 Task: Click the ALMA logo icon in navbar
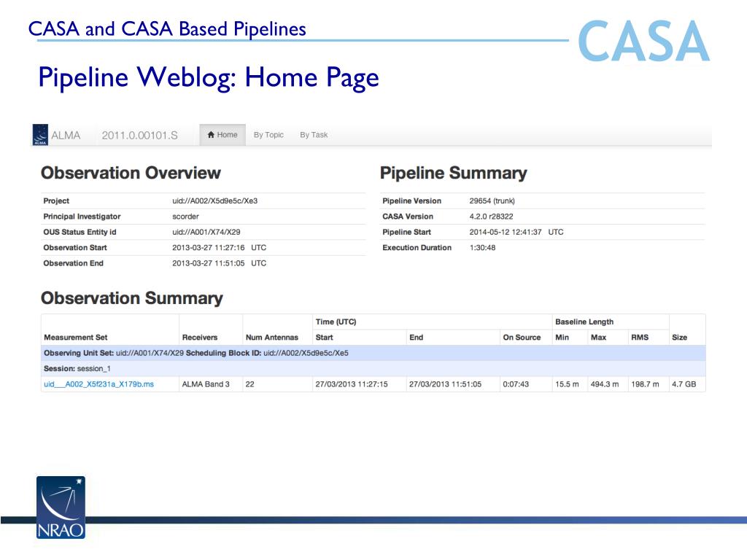coord(40,135)
